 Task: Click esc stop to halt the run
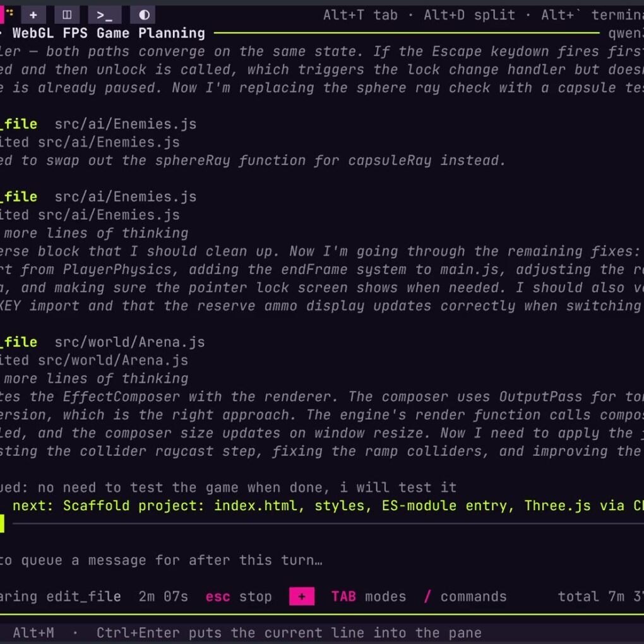click(x=239, y=597)
